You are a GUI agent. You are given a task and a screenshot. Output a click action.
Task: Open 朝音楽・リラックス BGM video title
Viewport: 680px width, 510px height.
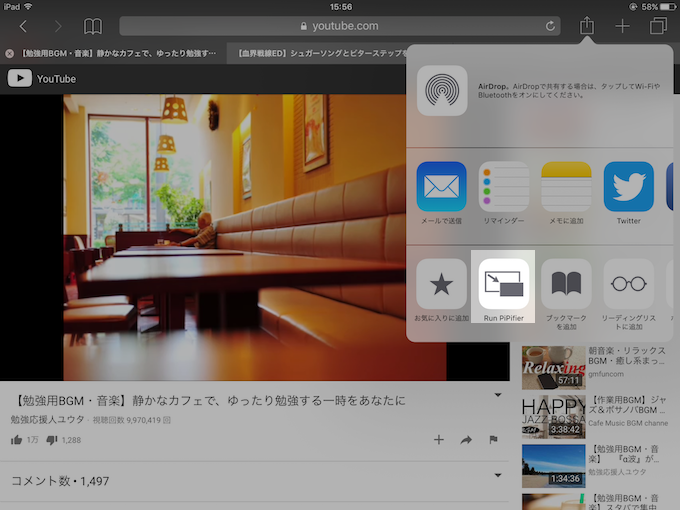coord(627,356)
